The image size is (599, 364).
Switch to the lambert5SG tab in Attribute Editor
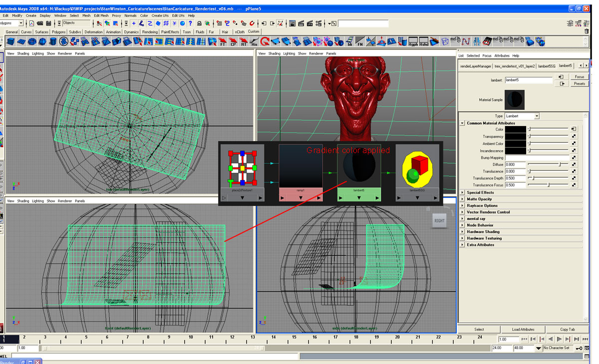[548, 65]
